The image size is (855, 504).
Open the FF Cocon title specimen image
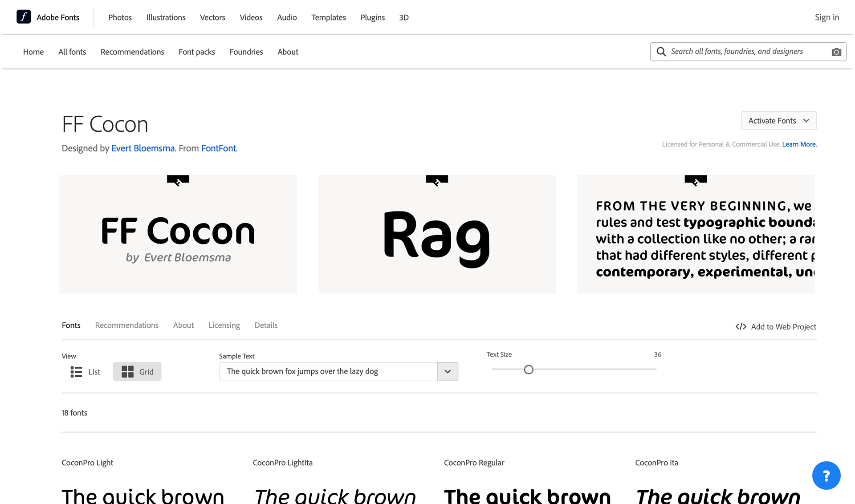click(178, 234)
